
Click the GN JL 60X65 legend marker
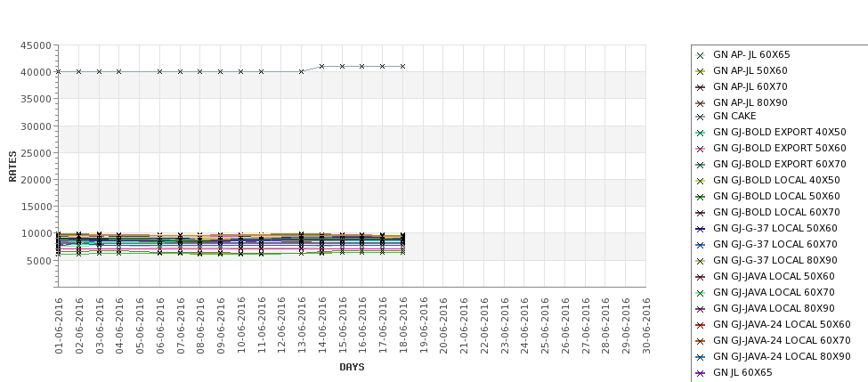(x=701, y=374)
